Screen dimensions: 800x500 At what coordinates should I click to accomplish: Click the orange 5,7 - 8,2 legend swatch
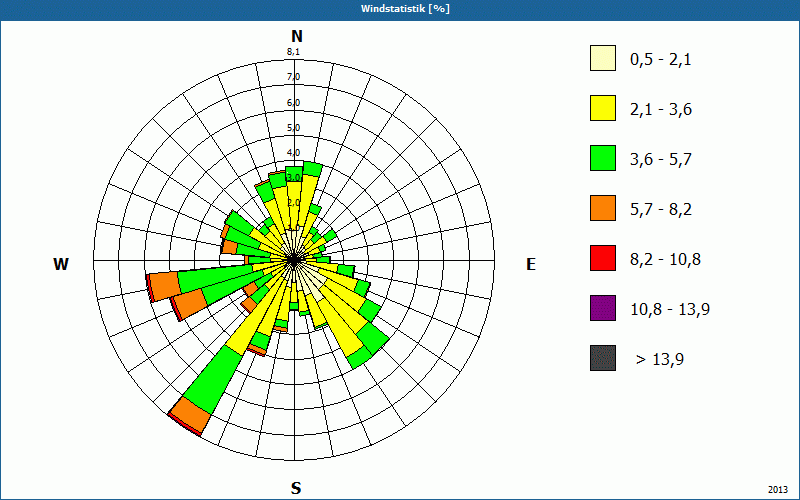(603, 208)
